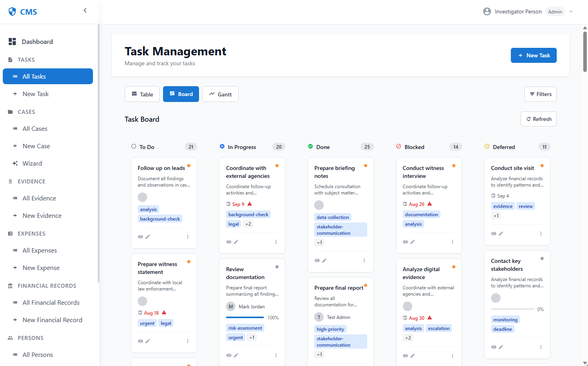This screenshot has height=366, width=588.
Task: Select the Dashboard icon in the sidebar
Action: pyautogui.click(x=12, y=41)
